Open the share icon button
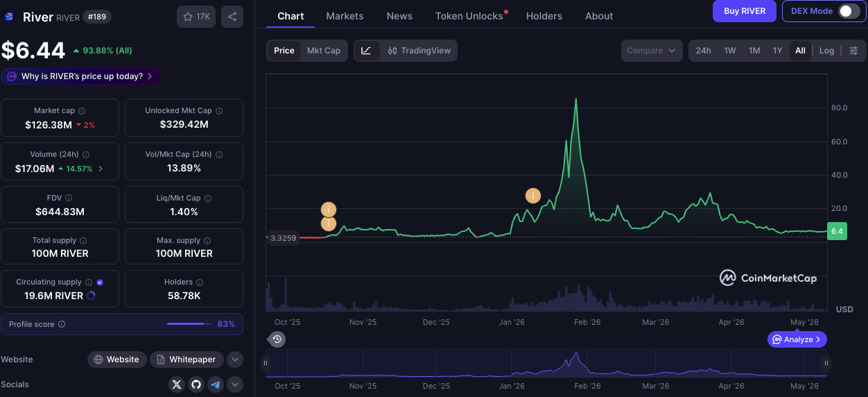This screenshot has height=397, width=868. coord(232,17)
